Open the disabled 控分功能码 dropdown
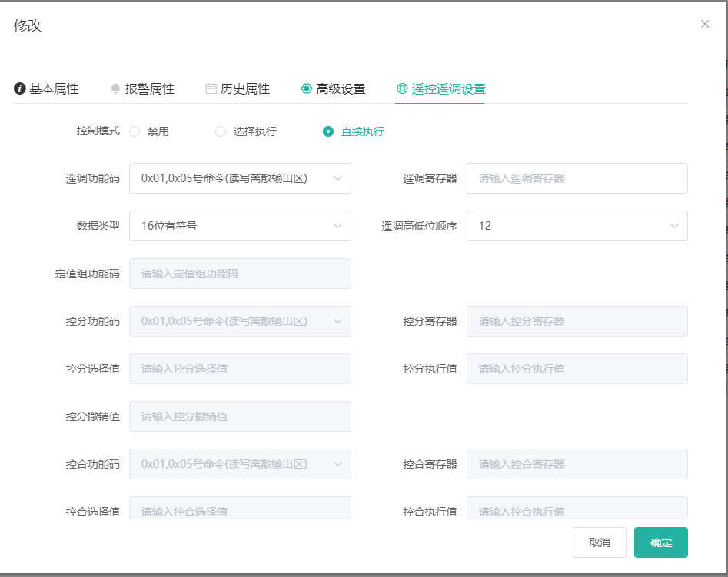The height and width of the screenshot is (577, 728). pos(240,321)
